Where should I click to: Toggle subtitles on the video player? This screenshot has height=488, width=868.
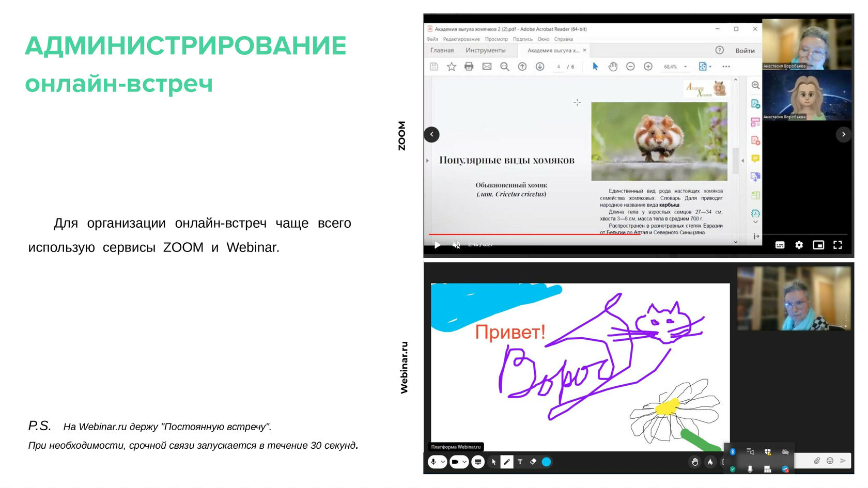tap(780, 245)
